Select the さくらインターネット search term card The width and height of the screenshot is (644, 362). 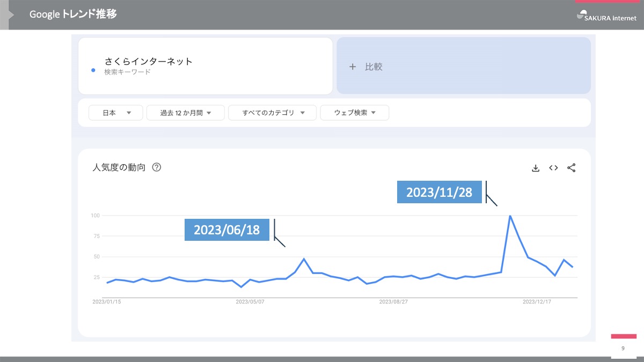tap(206, 66)
